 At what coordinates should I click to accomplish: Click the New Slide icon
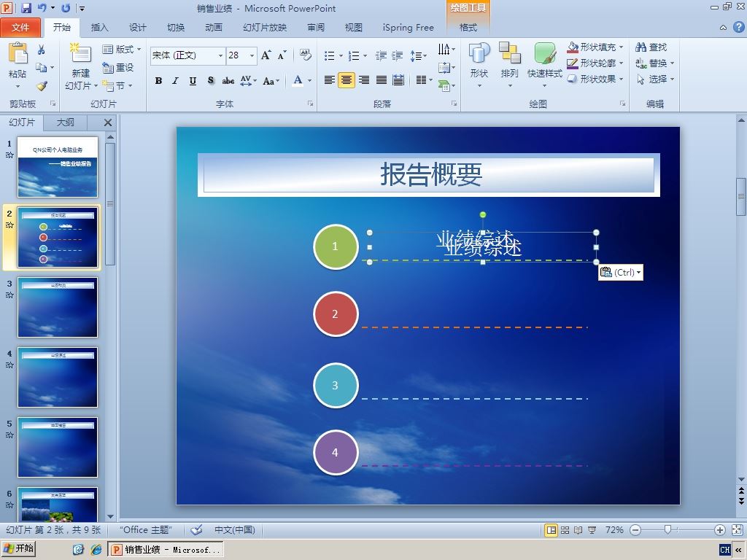(80, 54)
